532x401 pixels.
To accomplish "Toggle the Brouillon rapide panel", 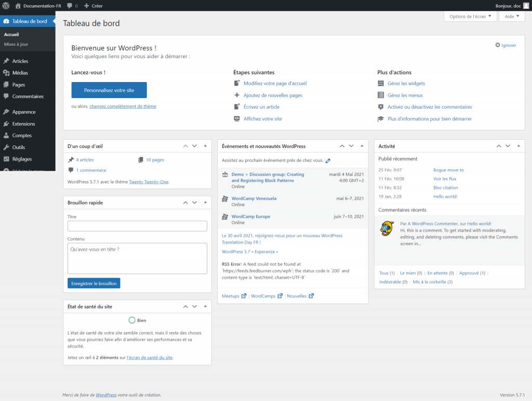I will [205, 203].
